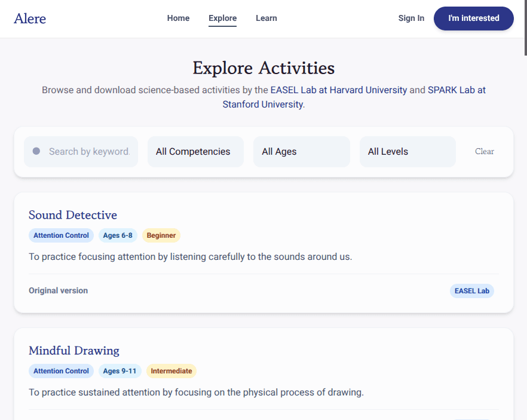Open the Explore nav item
Screen dimensions: 527x420
pos(222,18)
